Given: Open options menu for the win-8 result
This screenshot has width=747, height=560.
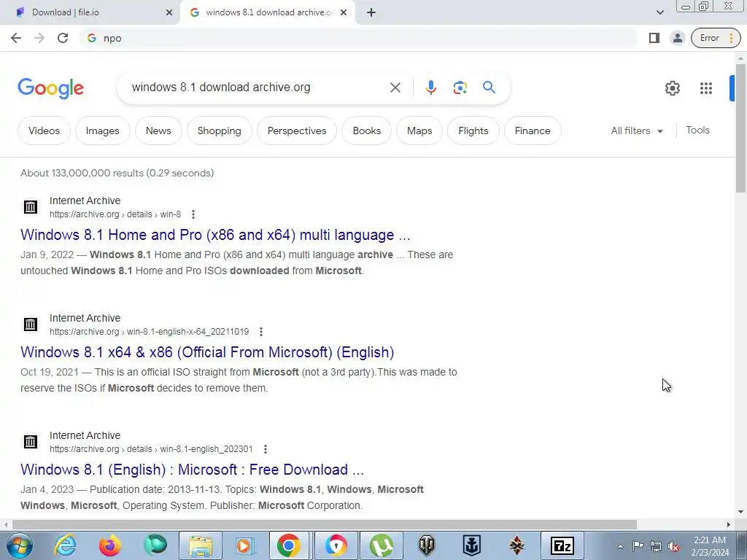Looking at the screenshot, I should [193, 214].
